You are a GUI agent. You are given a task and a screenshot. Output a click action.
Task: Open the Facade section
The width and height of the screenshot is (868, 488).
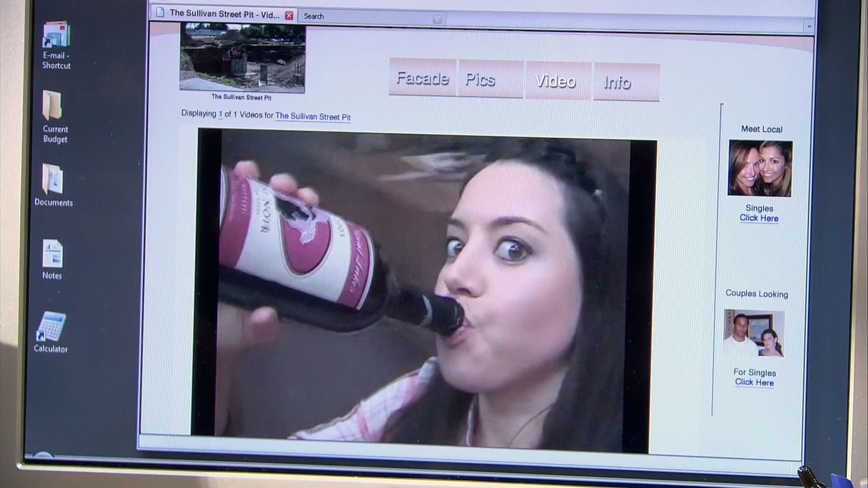pyautogui.click(x=422, y=78)
